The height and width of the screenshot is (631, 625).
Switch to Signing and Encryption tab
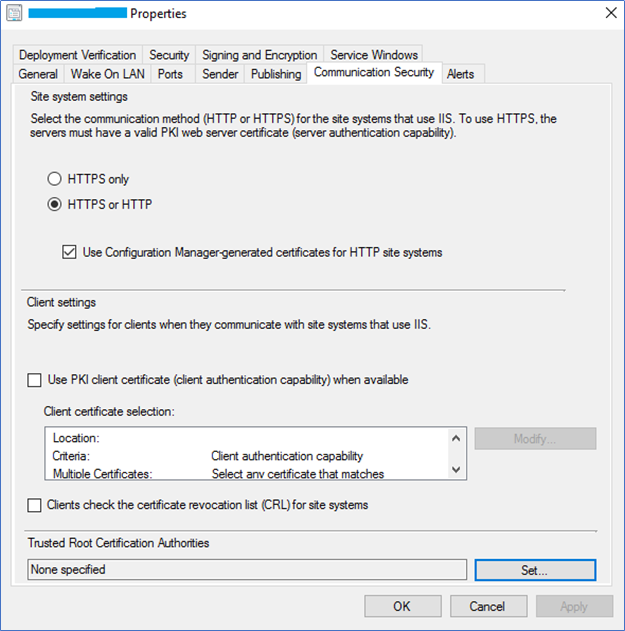coord(260,55)
